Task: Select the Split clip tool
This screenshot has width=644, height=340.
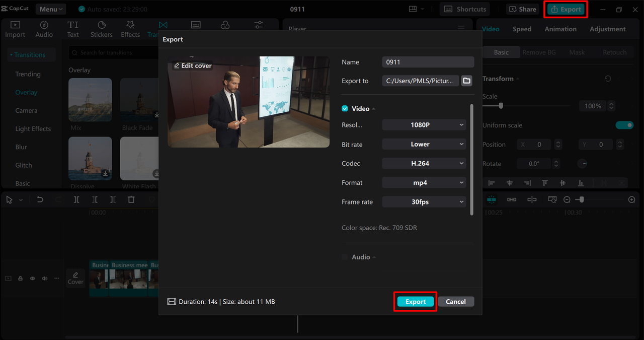Action: coord(76,200)
